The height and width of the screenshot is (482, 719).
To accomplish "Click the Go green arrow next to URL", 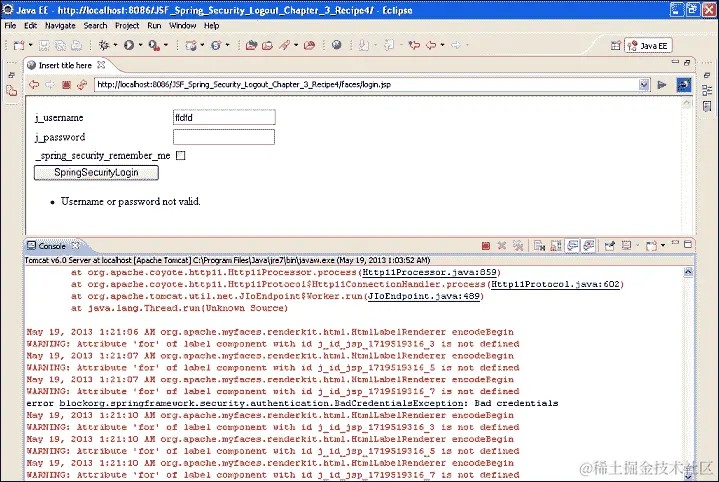I will click(x=662, y=84).
